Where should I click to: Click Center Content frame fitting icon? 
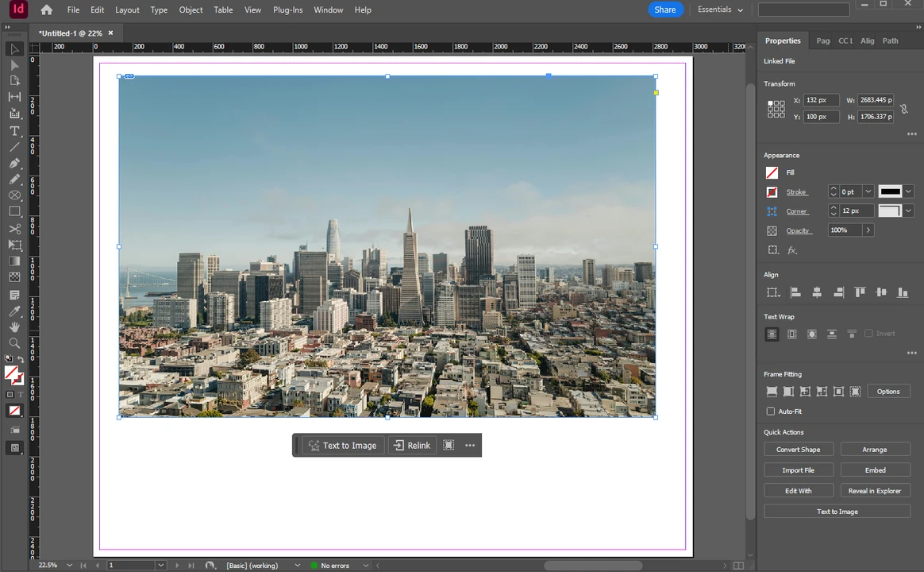pos(838,392)
